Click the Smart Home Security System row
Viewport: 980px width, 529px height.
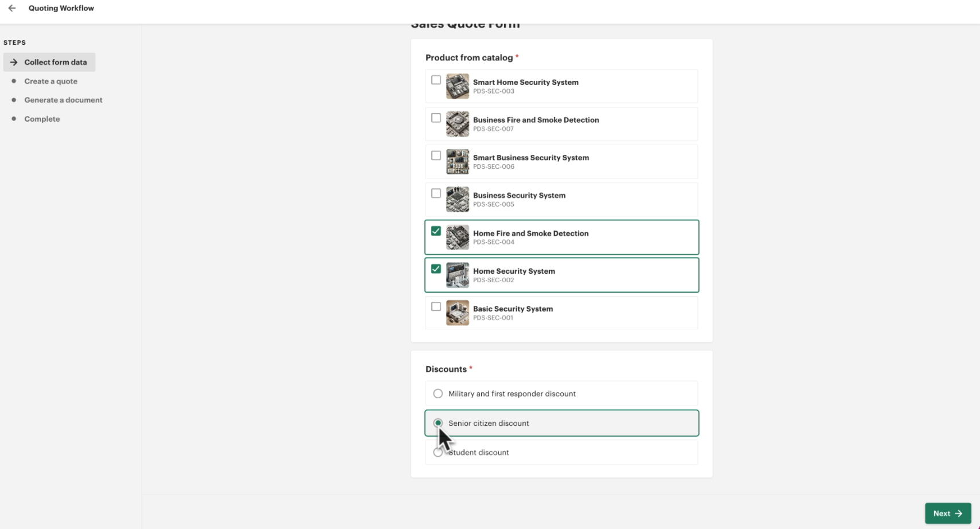click(561, 86)
